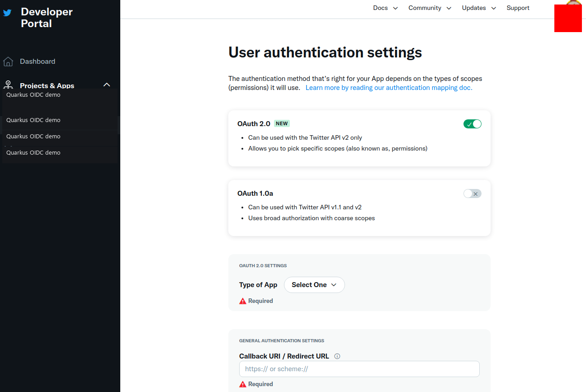Click the OAuth 2.0 heading
The image size is (586, 392).
(x=254, y=124)
